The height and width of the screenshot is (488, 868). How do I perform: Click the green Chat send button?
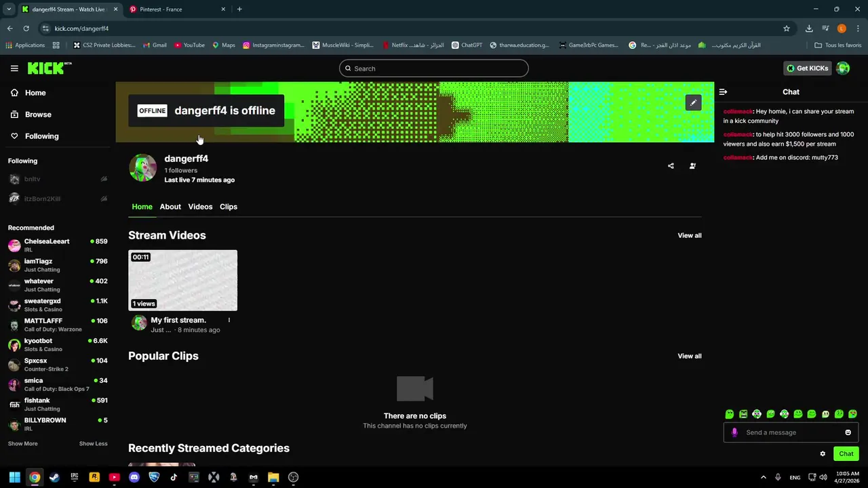[x=846, y=454]
